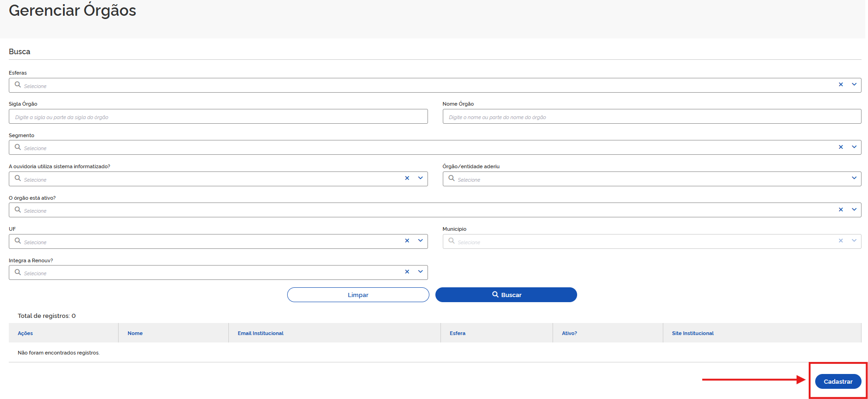The image size is (868, 399).
Task: Clear the UF selection with the X icon
Action: 407,241
